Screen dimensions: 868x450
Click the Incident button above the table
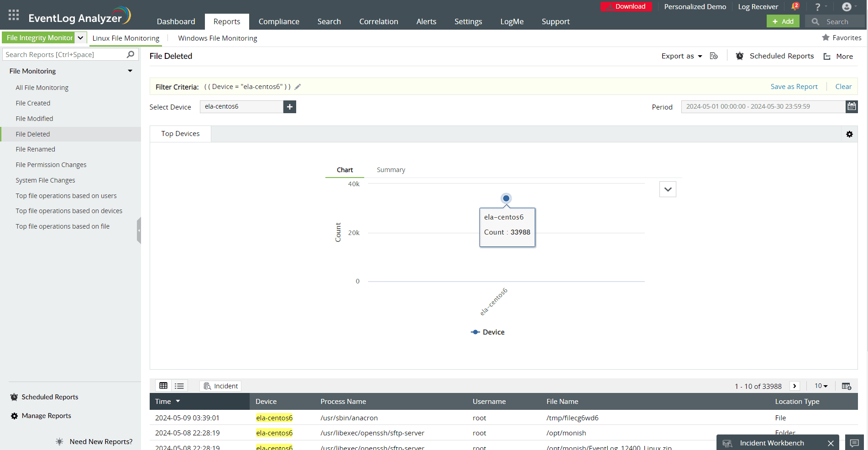click(x=220, y=386)
